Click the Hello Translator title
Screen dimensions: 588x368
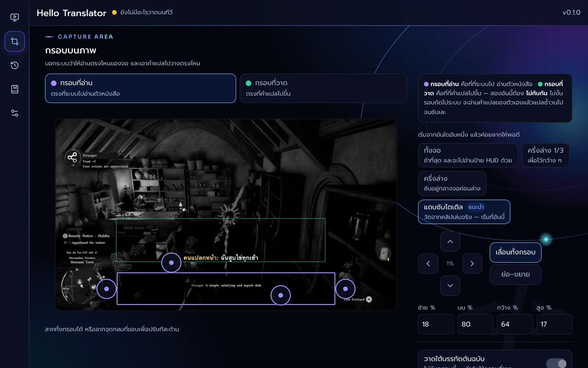coord(72,13)
